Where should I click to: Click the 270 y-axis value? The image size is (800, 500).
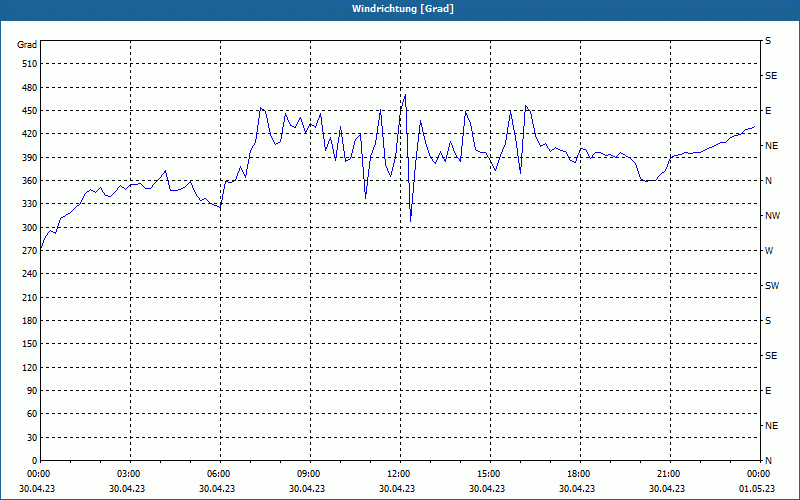click(30, 251)
